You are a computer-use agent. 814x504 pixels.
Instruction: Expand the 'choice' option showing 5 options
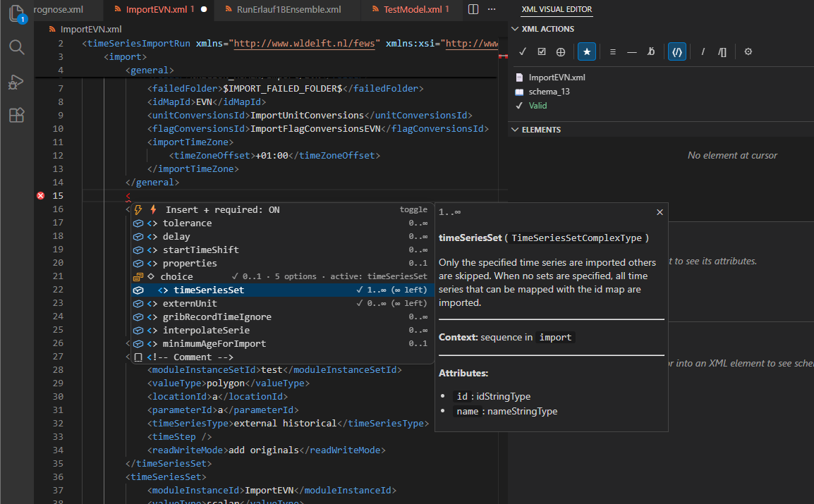176,276
